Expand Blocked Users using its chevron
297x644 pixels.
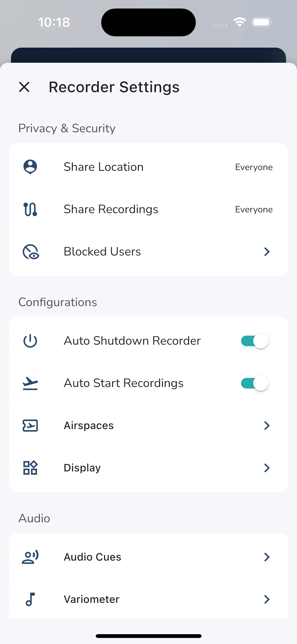point(267,252)
